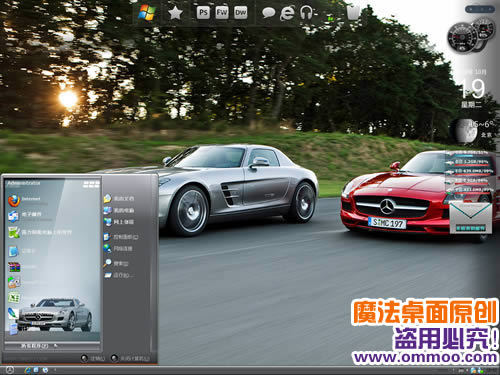
Task: Click the star favorites dock icon
Action: point(175,13)
